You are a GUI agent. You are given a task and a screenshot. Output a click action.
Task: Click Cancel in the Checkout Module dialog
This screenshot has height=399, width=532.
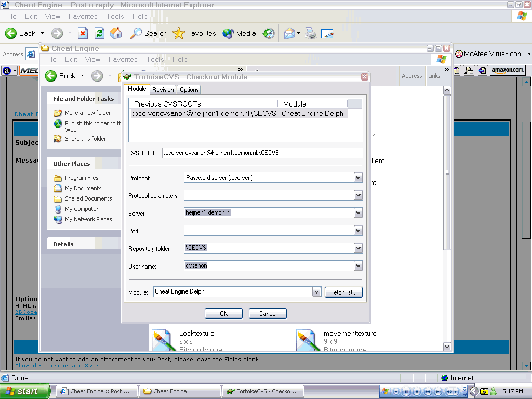coord(268,313)
